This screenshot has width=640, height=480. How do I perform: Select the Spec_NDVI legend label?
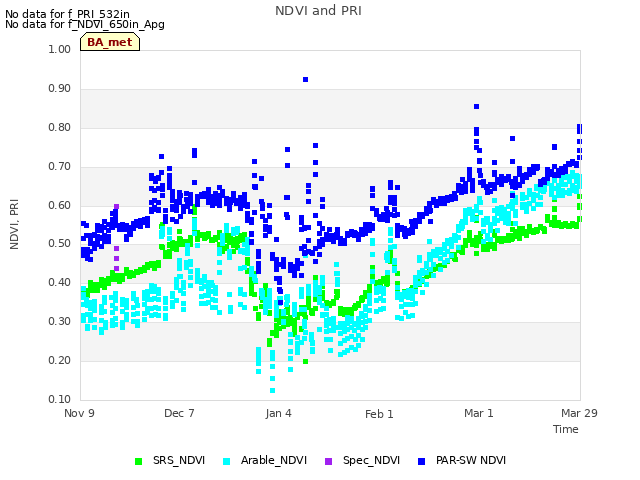click(371, 460)
